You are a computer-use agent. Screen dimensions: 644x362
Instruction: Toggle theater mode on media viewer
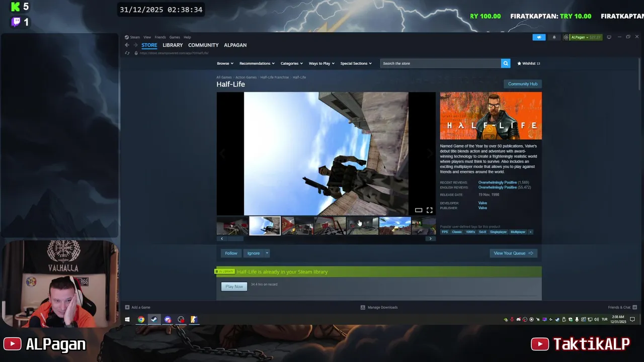419,210
